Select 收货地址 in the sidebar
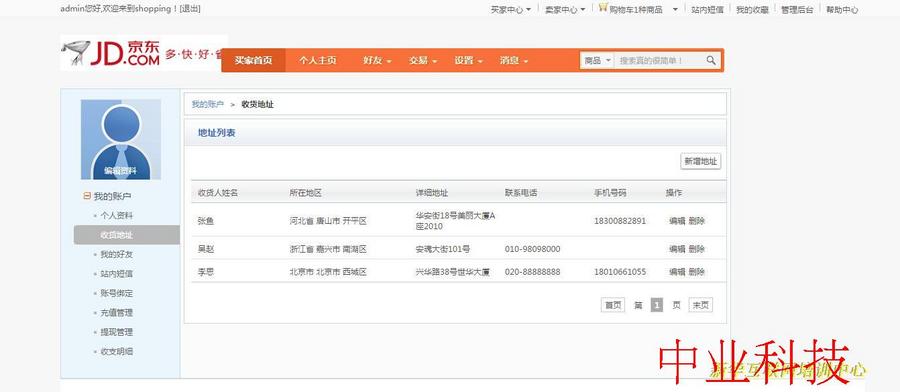The width and height of the screenshot is (900, 392). click(x=126, y=235)
